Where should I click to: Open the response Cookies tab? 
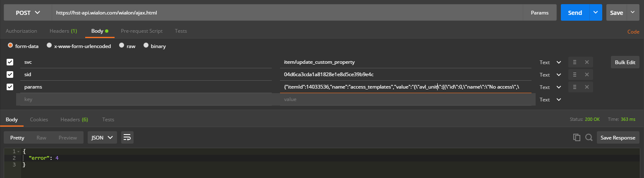(x=39, y=120)
